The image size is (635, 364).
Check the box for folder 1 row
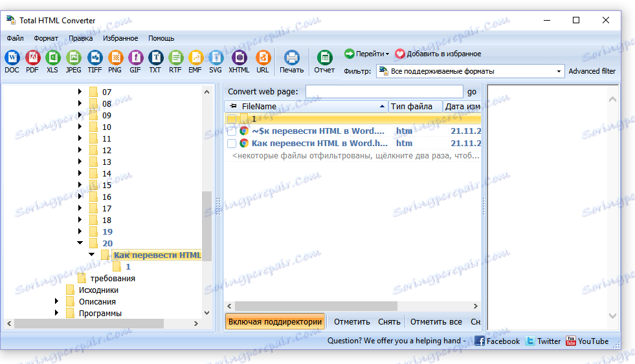click(232, 119)
